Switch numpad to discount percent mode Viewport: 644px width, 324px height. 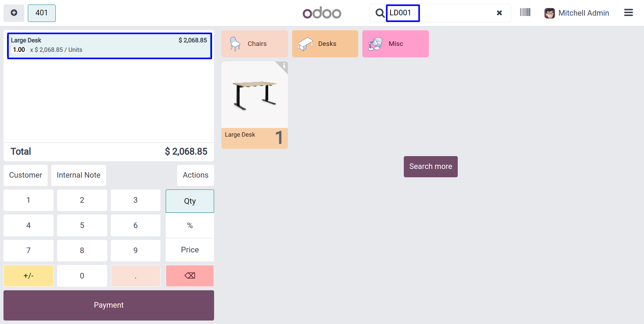(x=190, y=225)
